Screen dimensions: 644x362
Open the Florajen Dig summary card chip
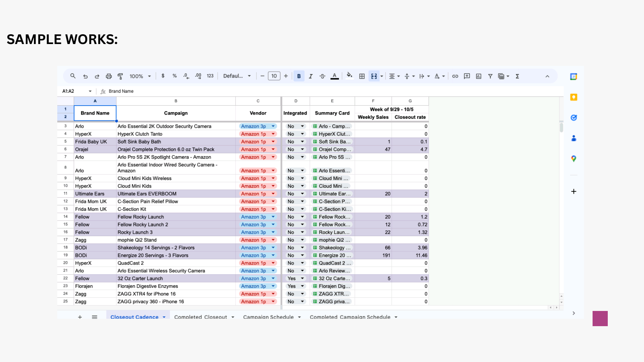tap(332, 286)
